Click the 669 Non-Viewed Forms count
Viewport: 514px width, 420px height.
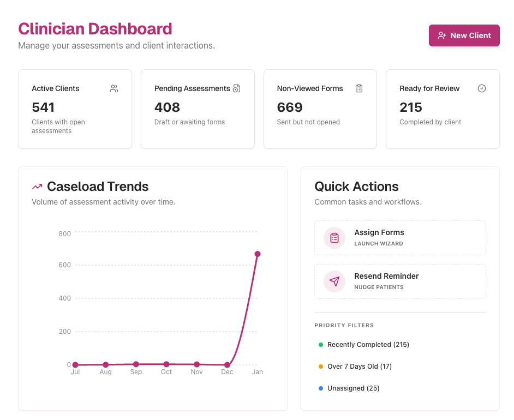coord(290,107)
